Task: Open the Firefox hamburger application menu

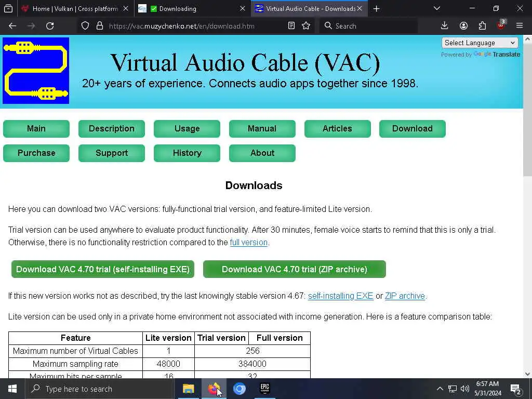Action: tap(520, 26)
